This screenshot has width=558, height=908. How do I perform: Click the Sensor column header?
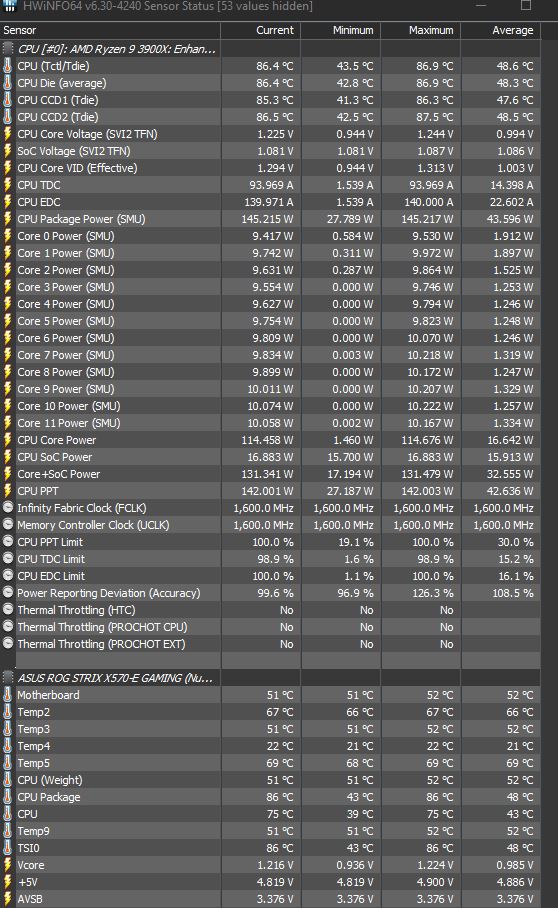tap(110, 30)
